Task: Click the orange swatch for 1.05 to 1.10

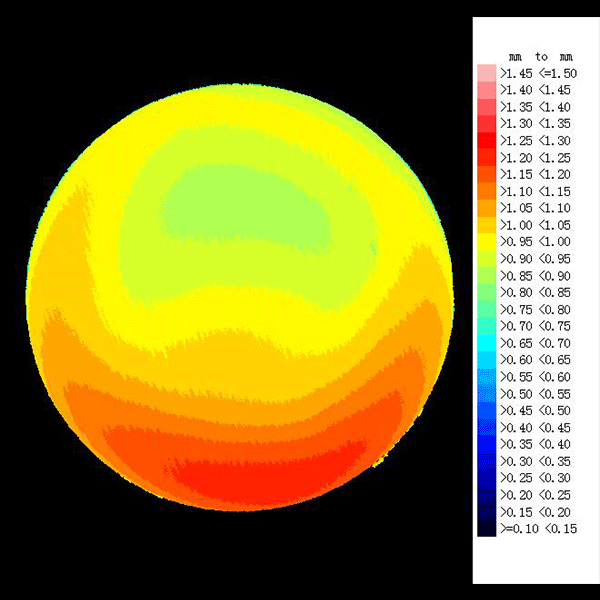Action: [486, 208]
